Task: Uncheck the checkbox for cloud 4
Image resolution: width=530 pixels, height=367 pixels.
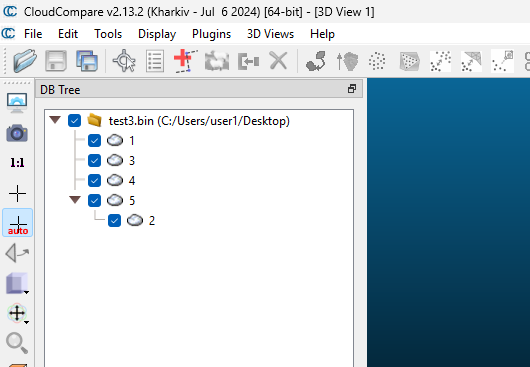Action: 94,180
